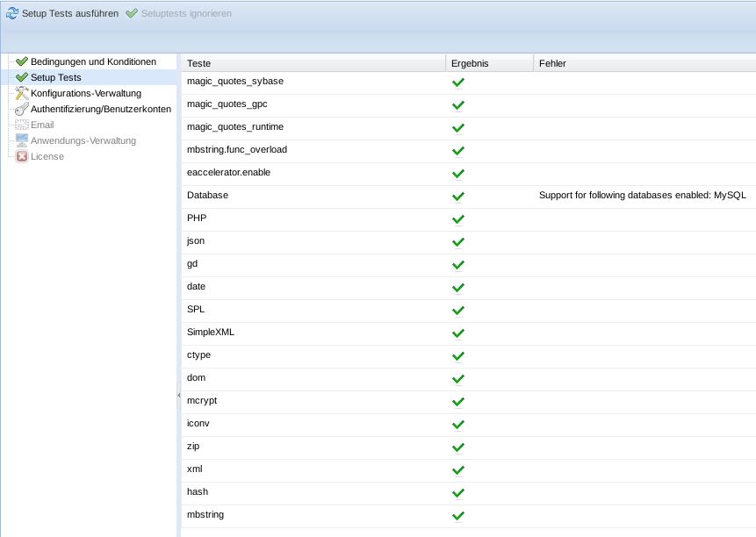Screen dimensions: 756x537
Task: Click the result checkmark for Database
Action: pyautogui.click(x=458, y=196)
